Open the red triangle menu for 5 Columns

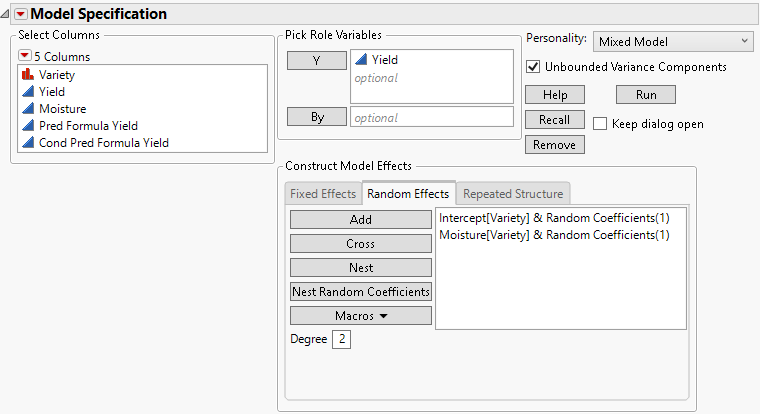[x=25, y=56]
